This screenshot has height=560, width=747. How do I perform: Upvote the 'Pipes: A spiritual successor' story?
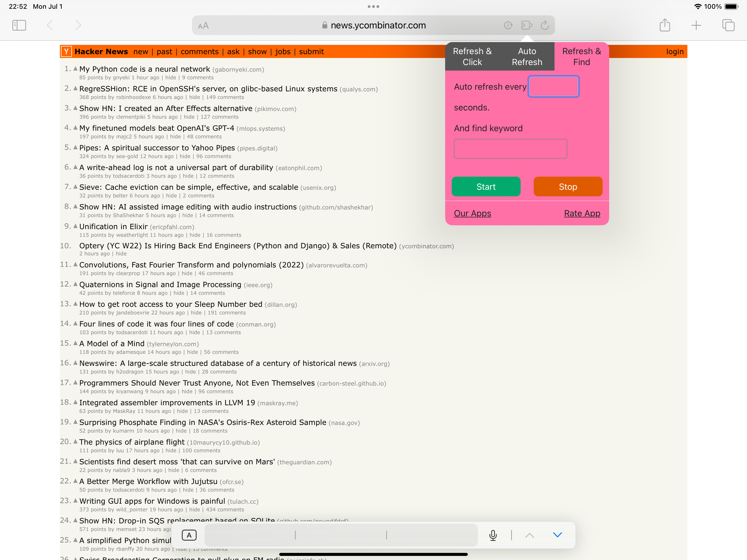point(75,147)
